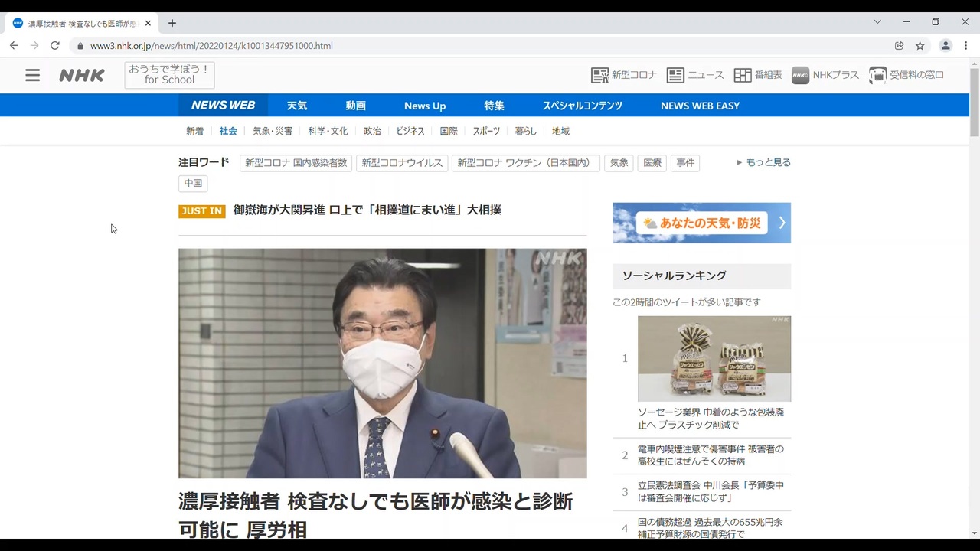The width and height of the screenshot is (980, 551).
Task: Open the NHK hamburger menu
Action: pos(32,75)
